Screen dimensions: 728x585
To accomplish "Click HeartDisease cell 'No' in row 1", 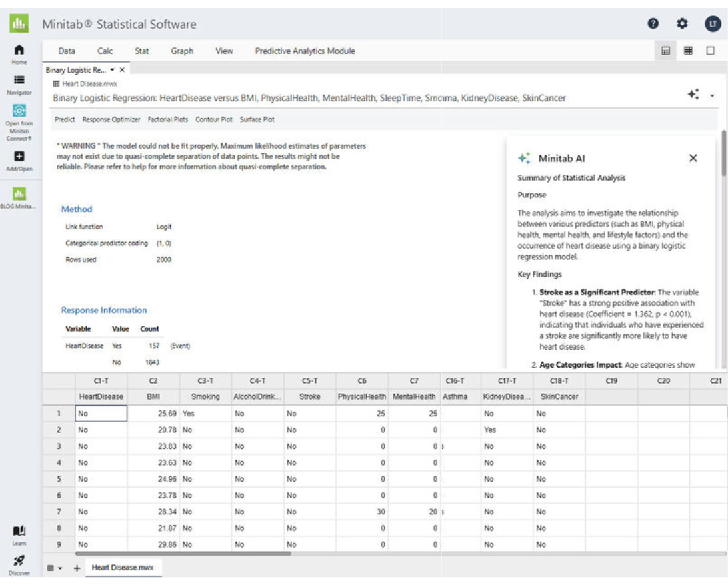I will tap(101, 413).
